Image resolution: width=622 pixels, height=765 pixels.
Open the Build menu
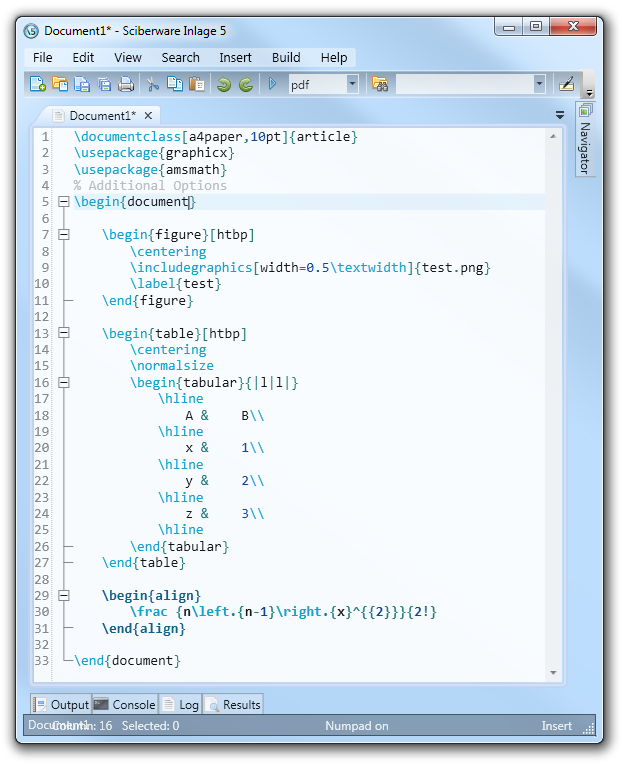tap(286, 58)
